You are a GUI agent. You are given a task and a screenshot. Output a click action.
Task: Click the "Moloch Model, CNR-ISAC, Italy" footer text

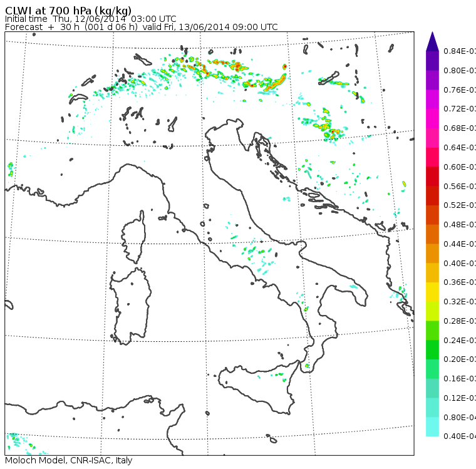(x=69, y=460)
